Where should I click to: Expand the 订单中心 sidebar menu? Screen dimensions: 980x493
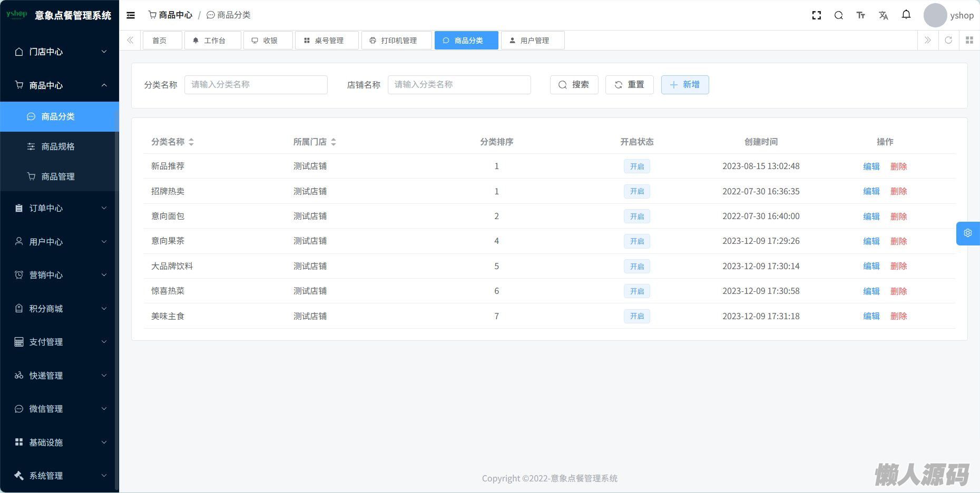60,208
